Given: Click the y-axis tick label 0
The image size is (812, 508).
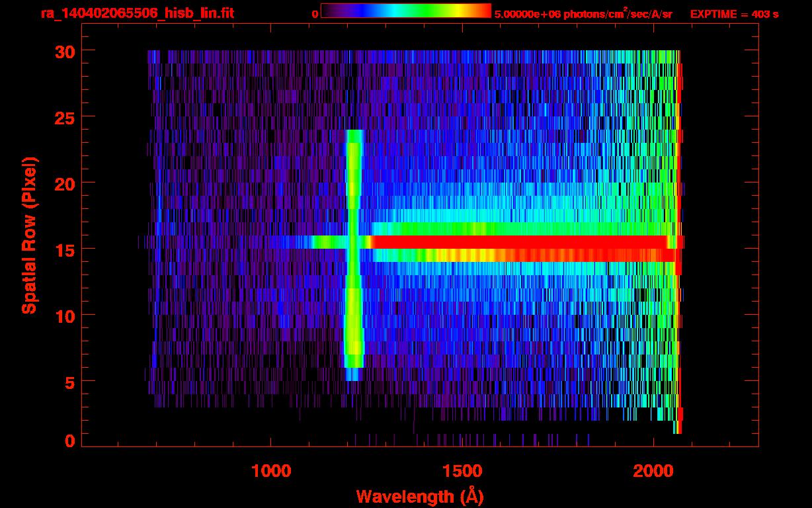Looking at the screenshot, I should tap(69, 441).
